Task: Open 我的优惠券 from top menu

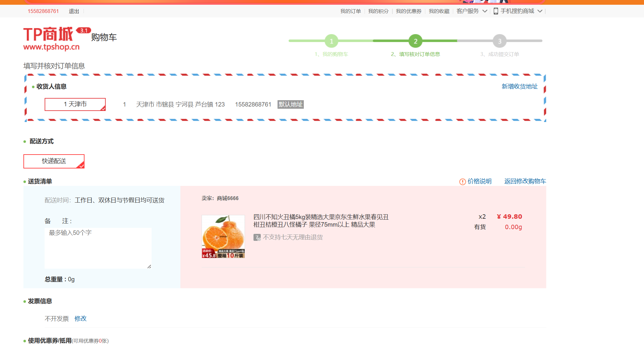Action: coord(408,11)
